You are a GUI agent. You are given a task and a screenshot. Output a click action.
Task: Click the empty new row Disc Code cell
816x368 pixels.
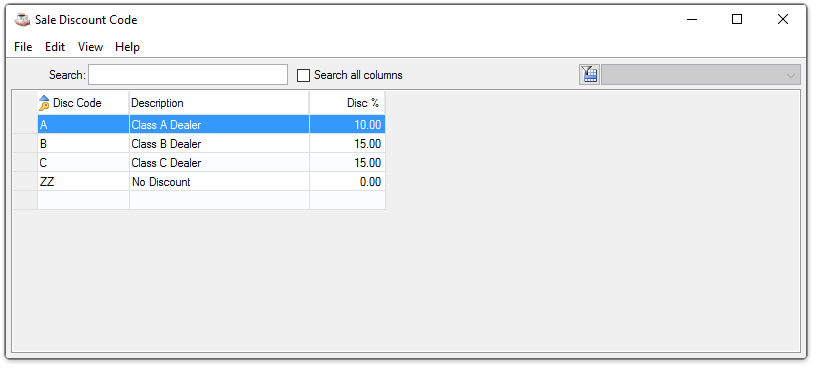[x=83, y=200]
